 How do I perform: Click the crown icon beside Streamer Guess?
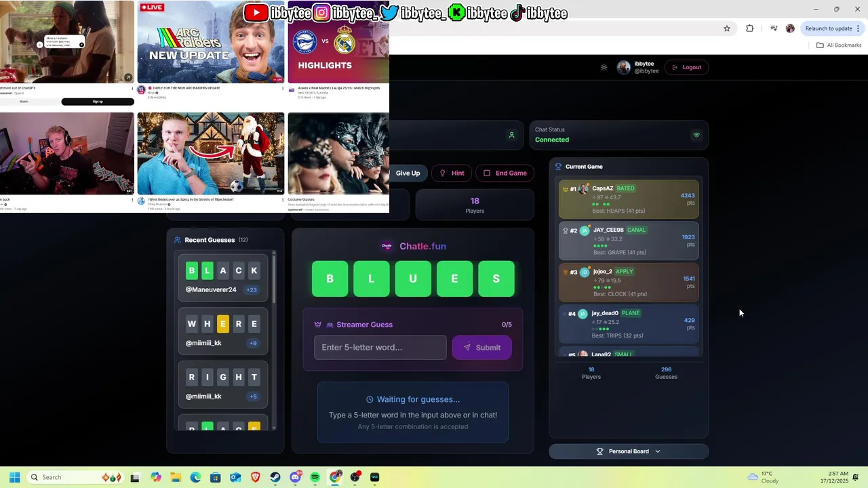[317, 325]
